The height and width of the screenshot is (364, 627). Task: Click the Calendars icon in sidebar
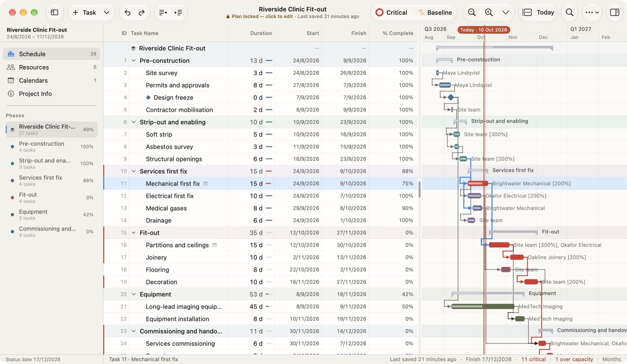[x=11, y=80]
